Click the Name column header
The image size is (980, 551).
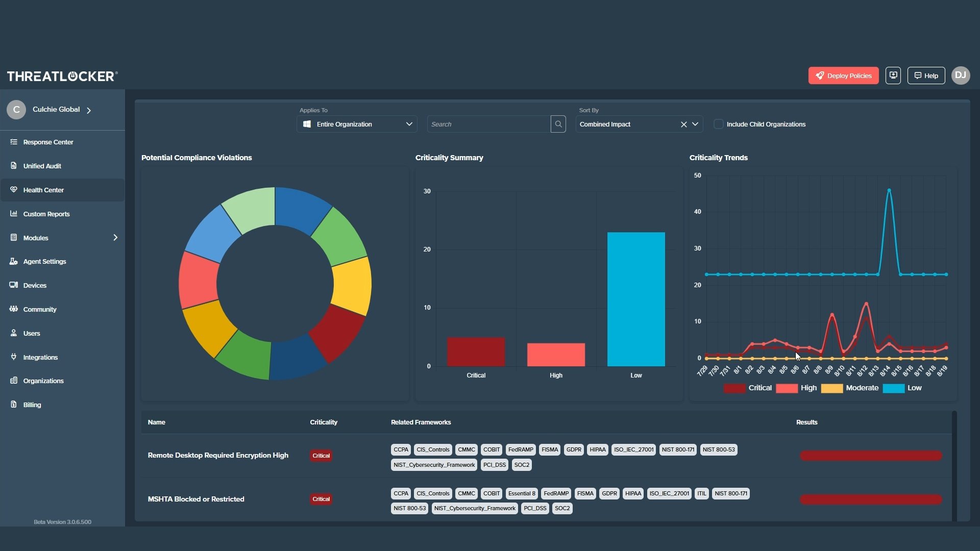[x=156, y=422]
